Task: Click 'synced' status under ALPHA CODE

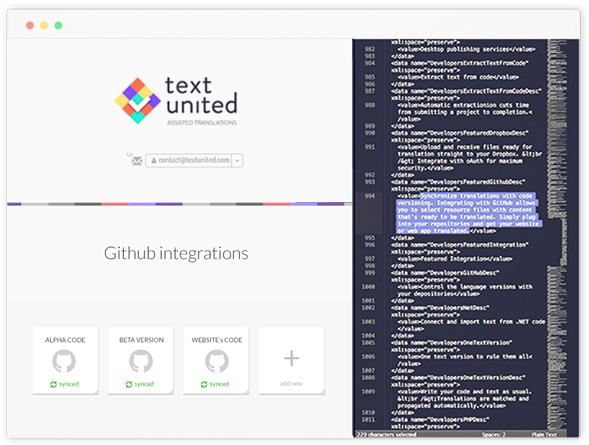Action: [x=69, y=384]
